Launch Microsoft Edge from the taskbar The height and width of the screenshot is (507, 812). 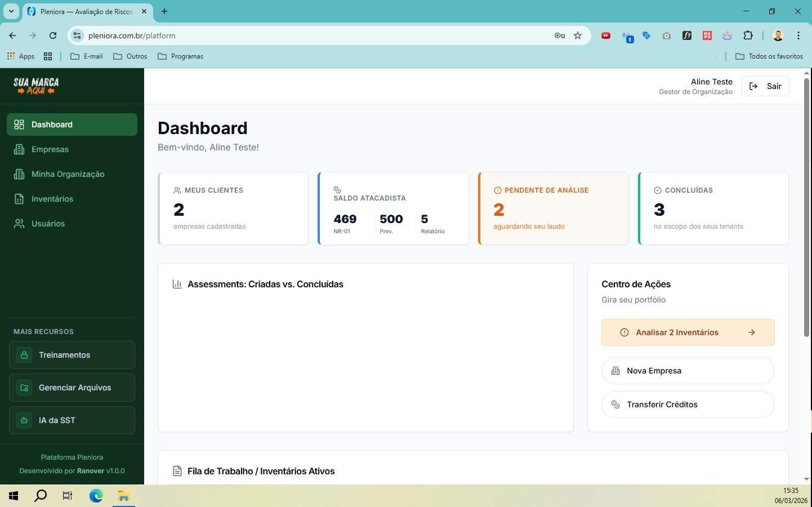pyautogui.click(x=96, y=496)
